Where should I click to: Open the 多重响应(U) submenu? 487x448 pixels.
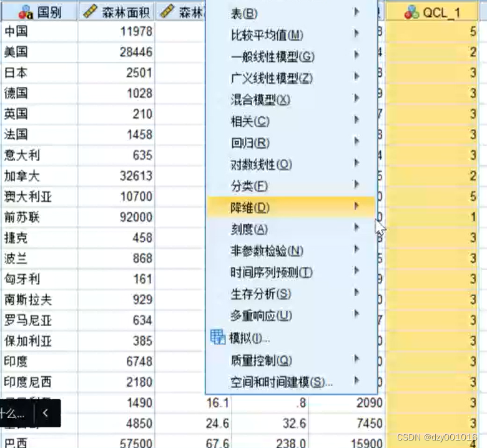pos(292,316)
